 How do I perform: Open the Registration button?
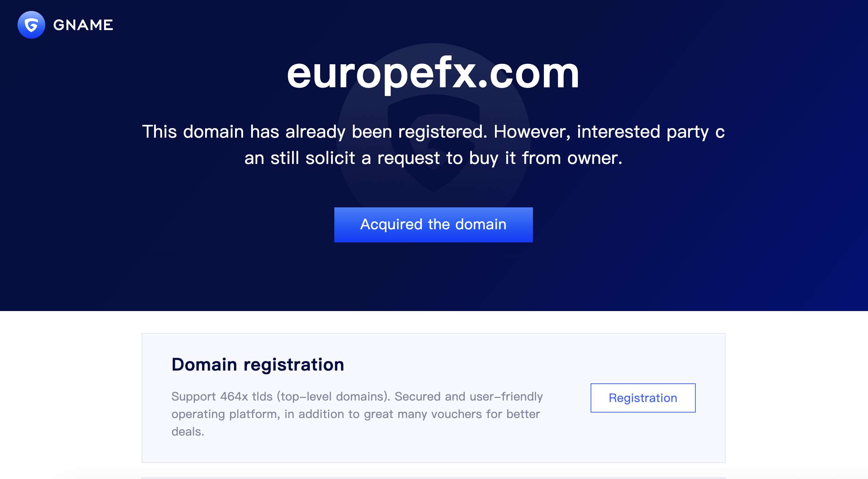coord(643,398)
